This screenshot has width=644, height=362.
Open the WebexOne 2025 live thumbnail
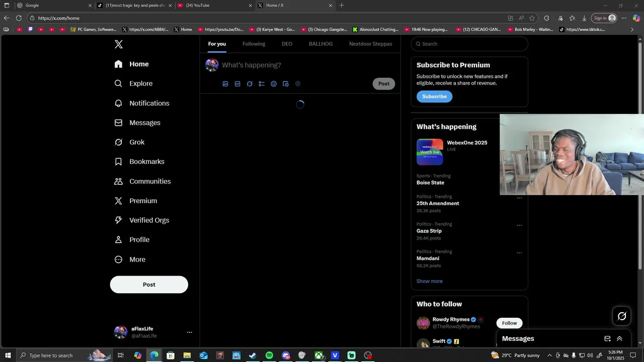click(430, 152)
